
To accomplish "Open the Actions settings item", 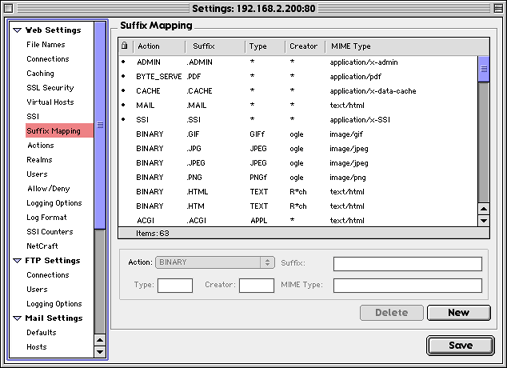I will [x=41, y=145].
